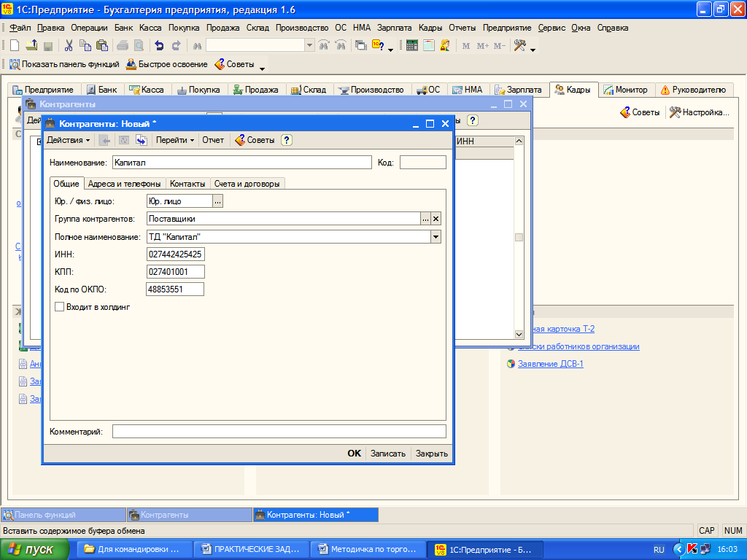The width and height of the screenshot is (747, 560).
Task: Open the wrench tools icon in toolbar
Action: click(519, 46)
